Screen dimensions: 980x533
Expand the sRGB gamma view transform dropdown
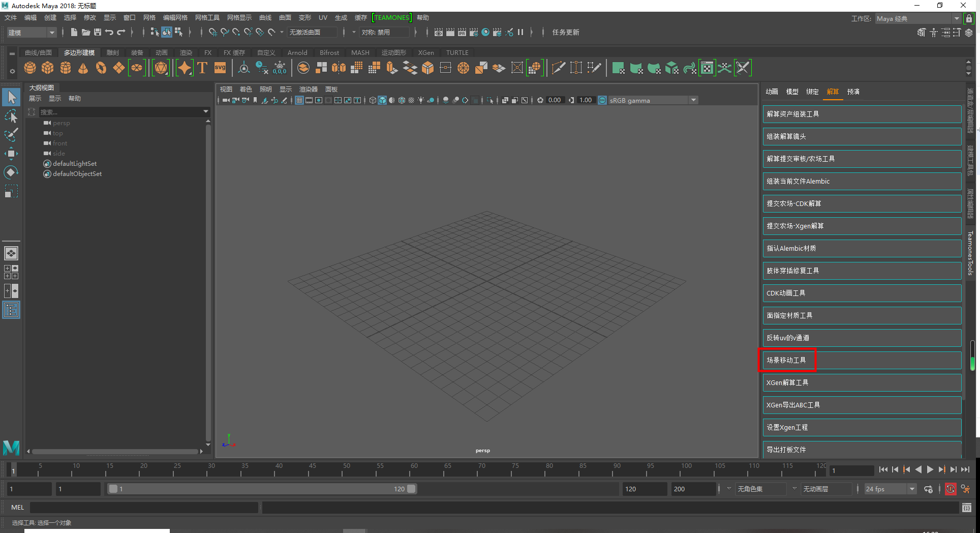[693, 100]
